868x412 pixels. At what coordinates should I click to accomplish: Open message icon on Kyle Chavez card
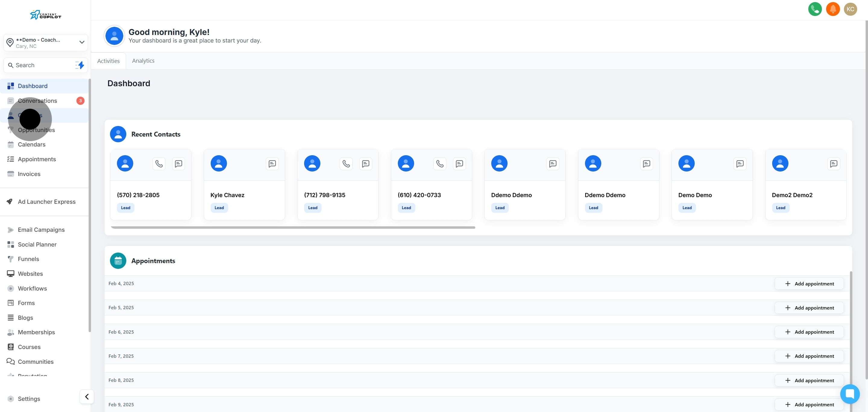point(272,164)
